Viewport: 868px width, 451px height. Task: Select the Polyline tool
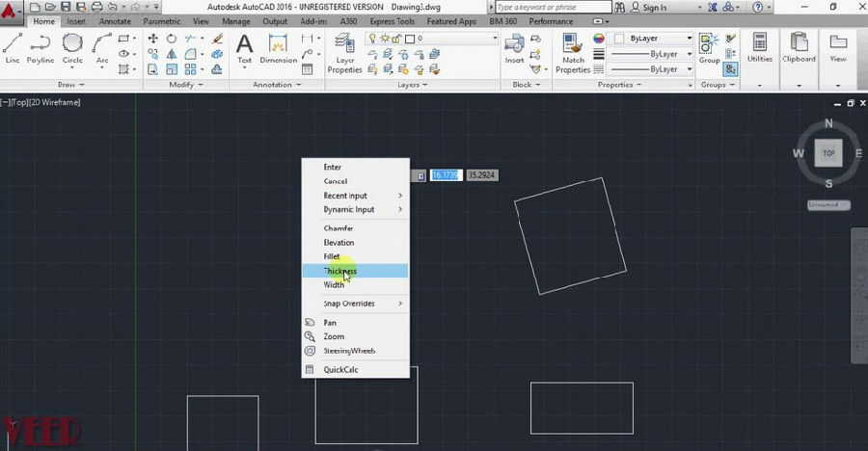point(40,48)
